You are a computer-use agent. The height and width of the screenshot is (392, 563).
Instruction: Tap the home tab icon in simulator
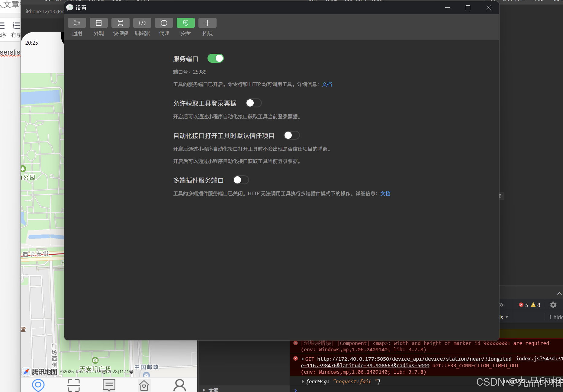pos(144,385)
